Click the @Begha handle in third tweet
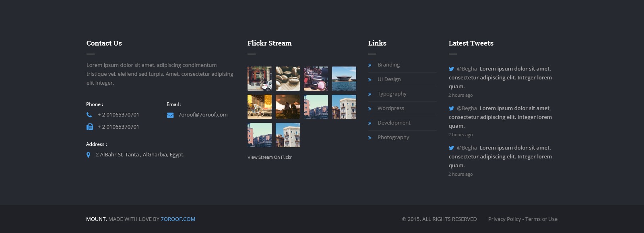This screenshot has height=233, width=644. tap(467, 148)
